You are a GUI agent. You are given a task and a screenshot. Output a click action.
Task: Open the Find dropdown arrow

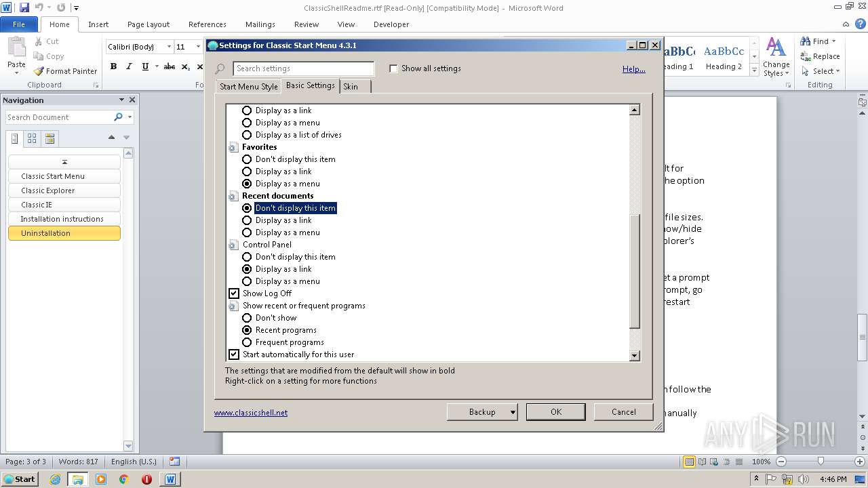pos(833,41)
